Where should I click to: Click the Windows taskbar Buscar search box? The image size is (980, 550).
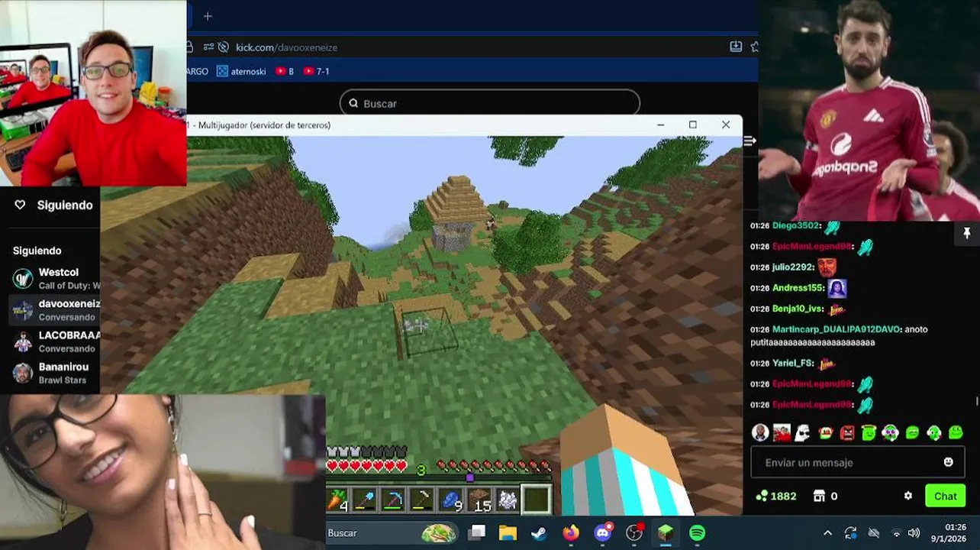pos(392,532)
